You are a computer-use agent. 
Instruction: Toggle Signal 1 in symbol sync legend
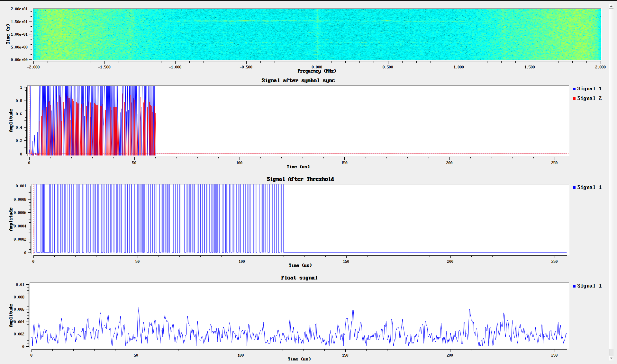click(589, 89)
